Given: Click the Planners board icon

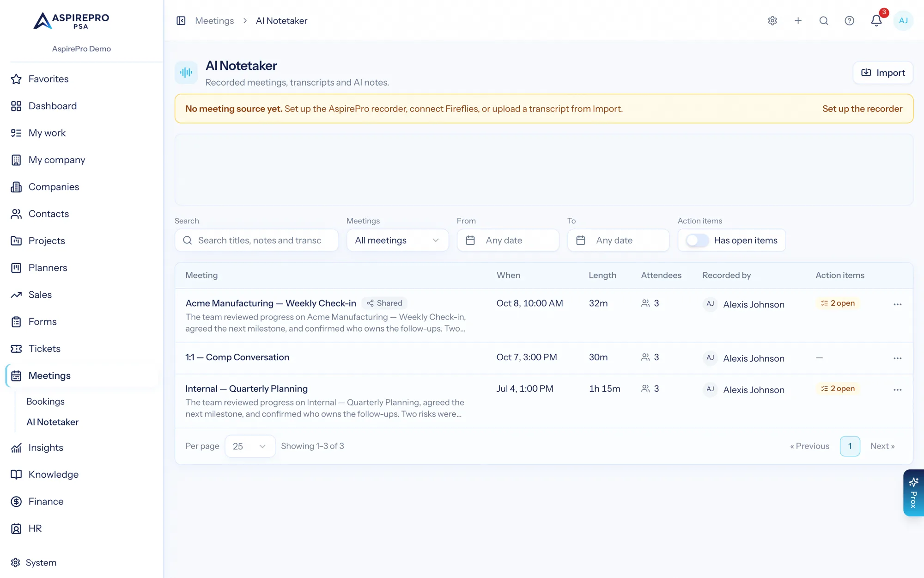Looking at the screenshot, I should click(16, 268).
